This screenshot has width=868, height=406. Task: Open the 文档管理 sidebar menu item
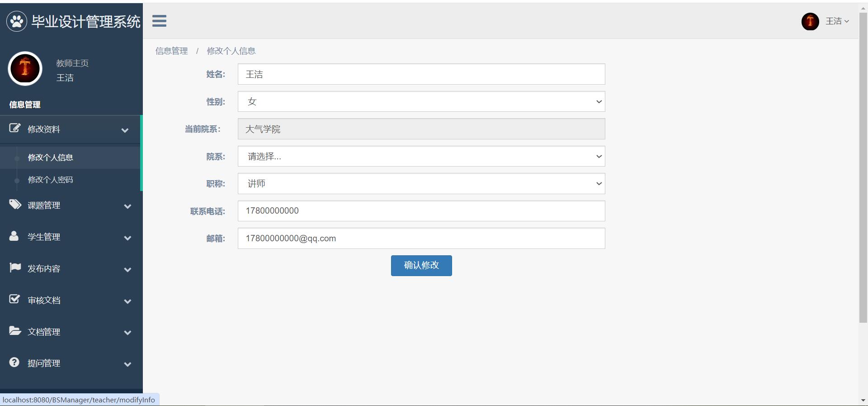[71, 332]
